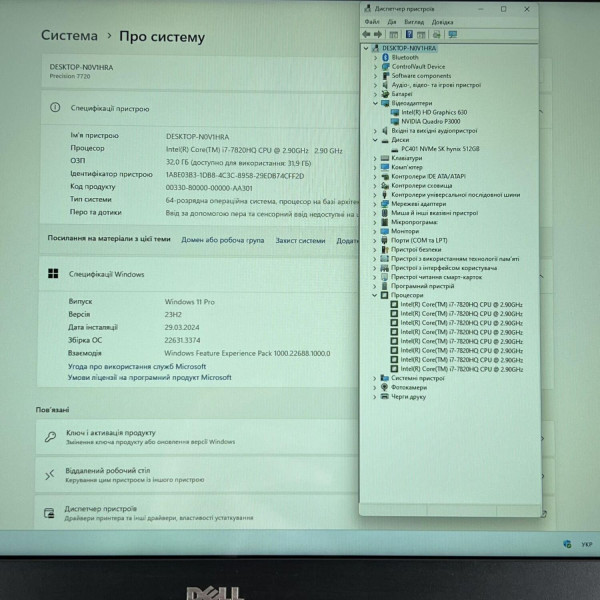Image resolution: width=600 pixels, height=600 pixels.
Task: Expand the Аудіо-, відео- та ігрові пристрої node
Action: tap(375, 85)
